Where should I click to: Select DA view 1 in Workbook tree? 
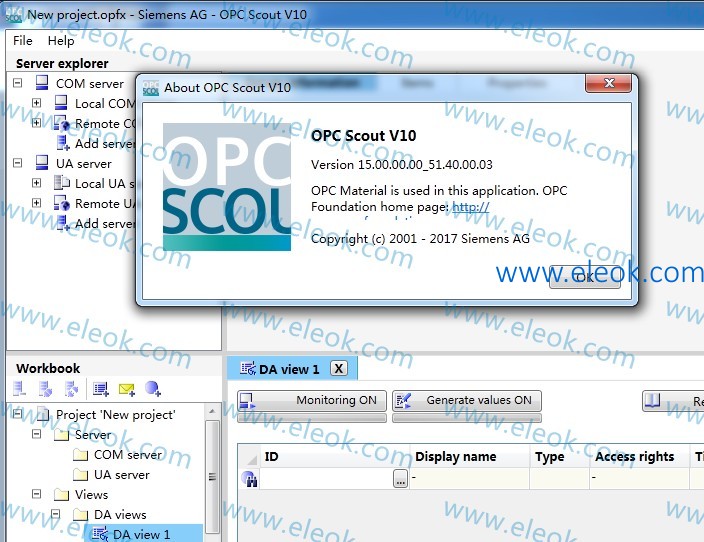coord(142,534)
